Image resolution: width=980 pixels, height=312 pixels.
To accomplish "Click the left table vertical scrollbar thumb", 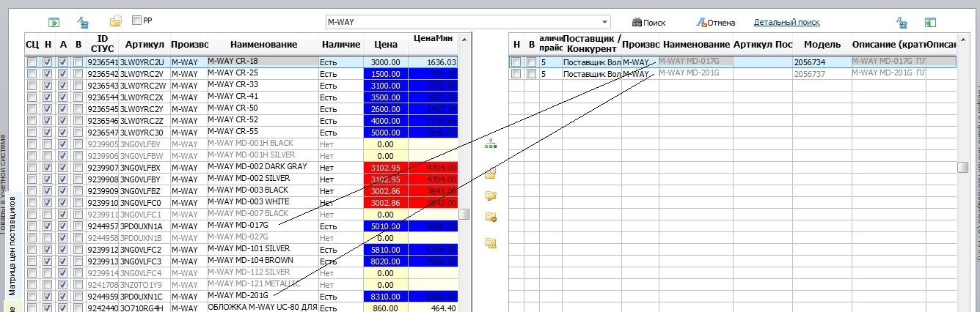I will tap(464, 214).
